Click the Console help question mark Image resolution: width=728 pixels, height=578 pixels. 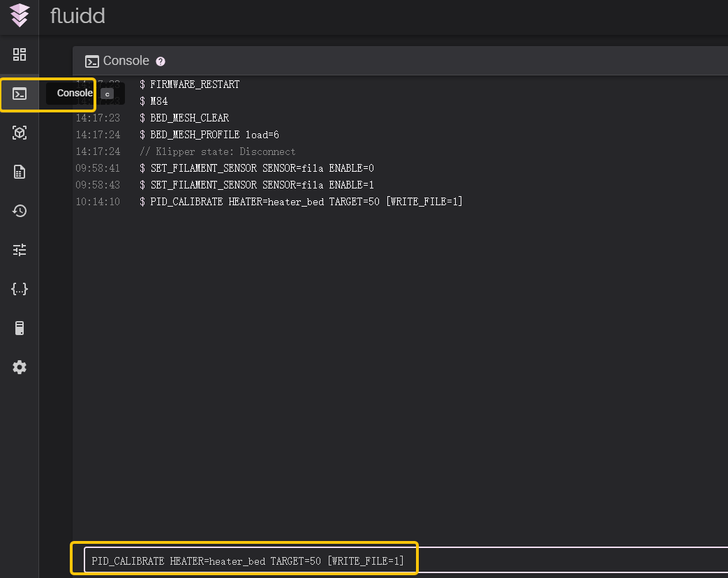[161, 61]
